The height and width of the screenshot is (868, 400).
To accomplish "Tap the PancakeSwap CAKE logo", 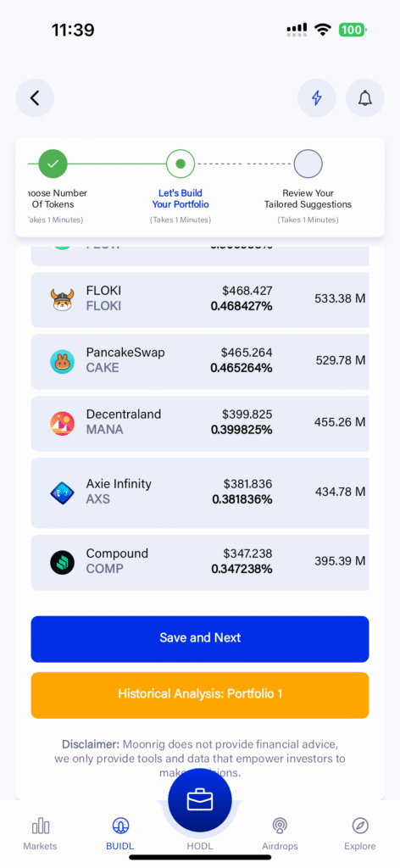I will click(63, 361).
